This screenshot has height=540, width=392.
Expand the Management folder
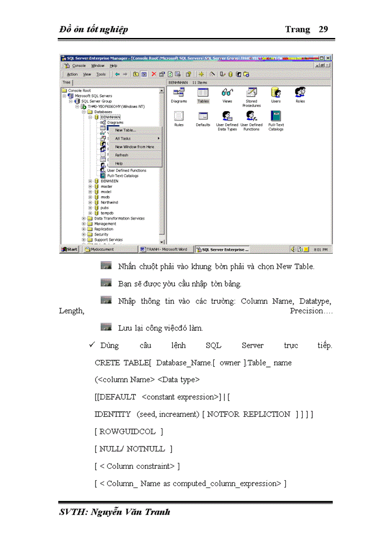click(83, 224)
